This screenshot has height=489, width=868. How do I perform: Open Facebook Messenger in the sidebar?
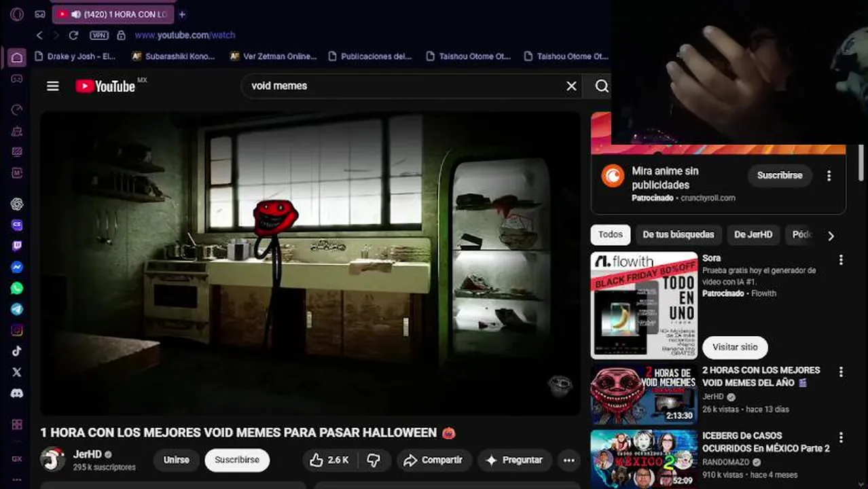pyautogui.click(x=17, y=268)
